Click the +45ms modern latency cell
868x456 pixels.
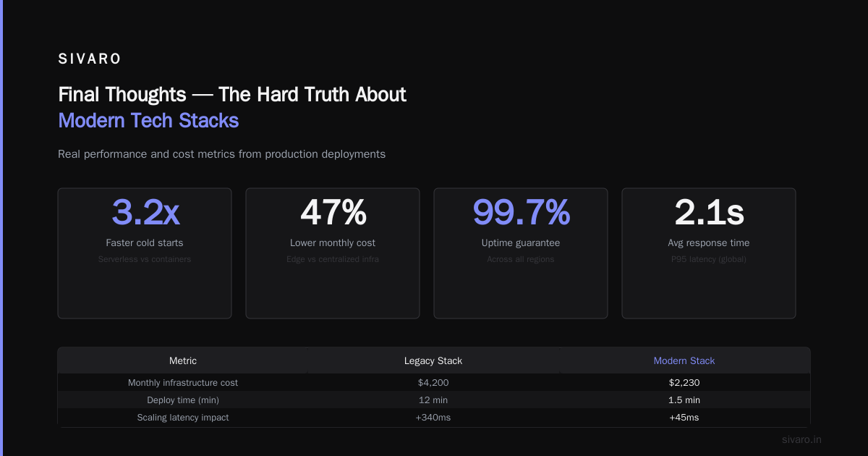[x=684, y=417]
